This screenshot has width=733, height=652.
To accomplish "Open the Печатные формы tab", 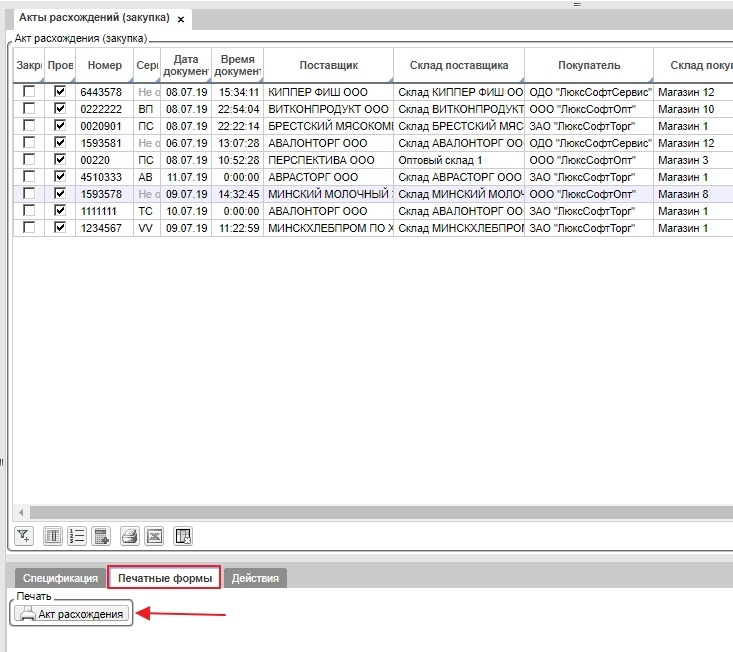I will click(164, 578).
